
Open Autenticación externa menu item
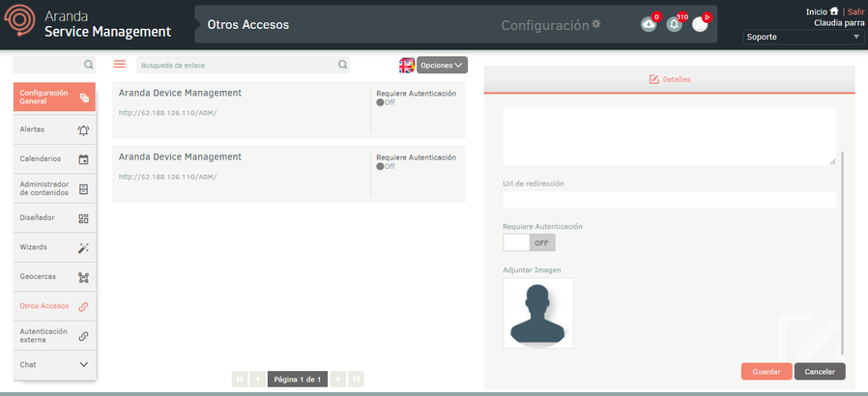pyautogui.click(x=54, y=336)
